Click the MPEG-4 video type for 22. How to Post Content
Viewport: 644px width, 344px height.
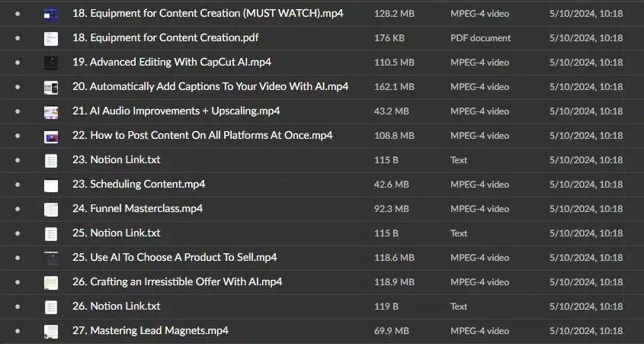tap(479, 136)
